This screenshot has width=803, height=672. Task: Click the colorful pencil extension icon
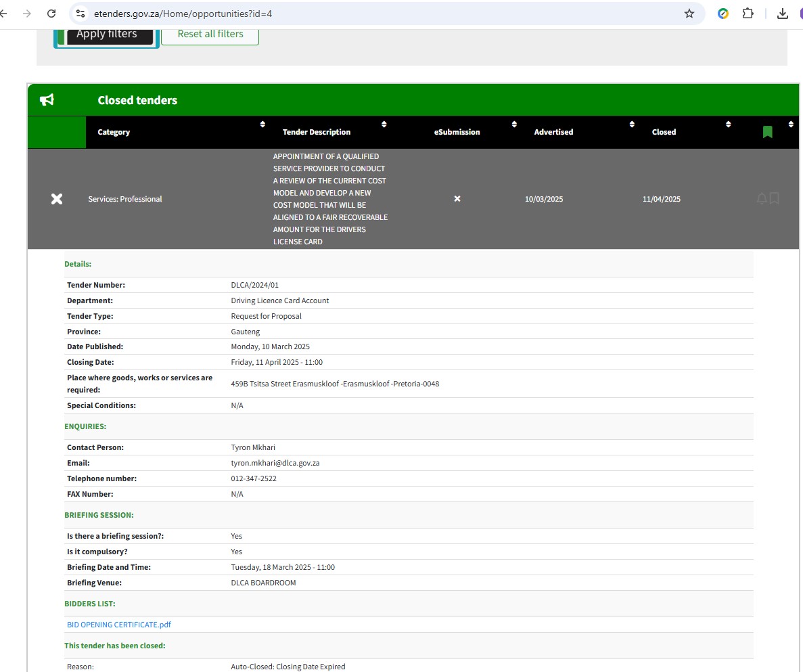point(723,14)
